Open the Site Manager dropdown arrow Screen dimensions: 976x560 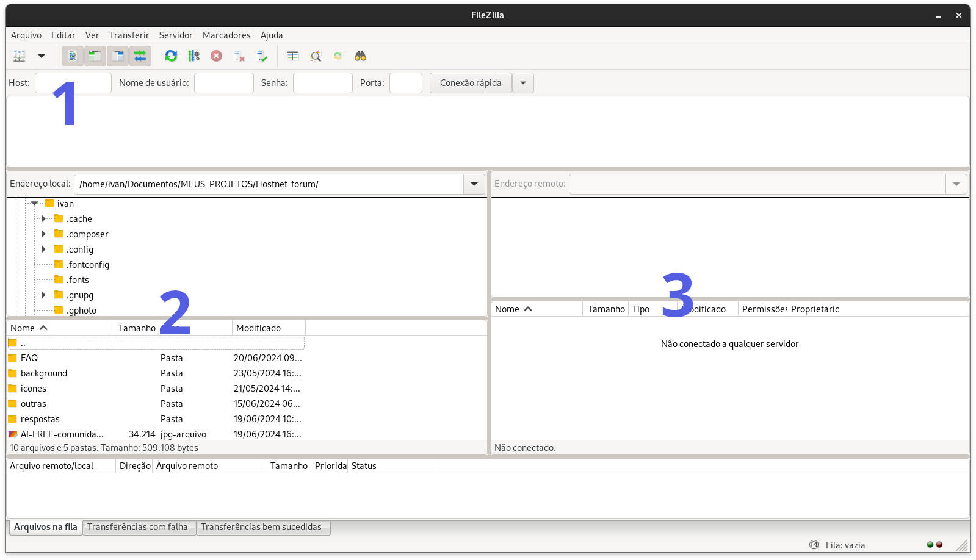point(42,56)
